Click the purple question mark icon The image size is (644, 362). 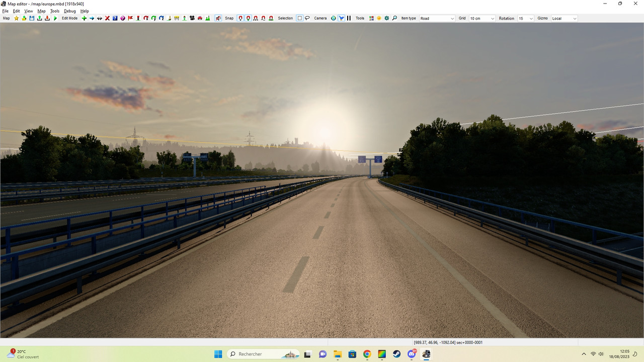tap(123, 18)
